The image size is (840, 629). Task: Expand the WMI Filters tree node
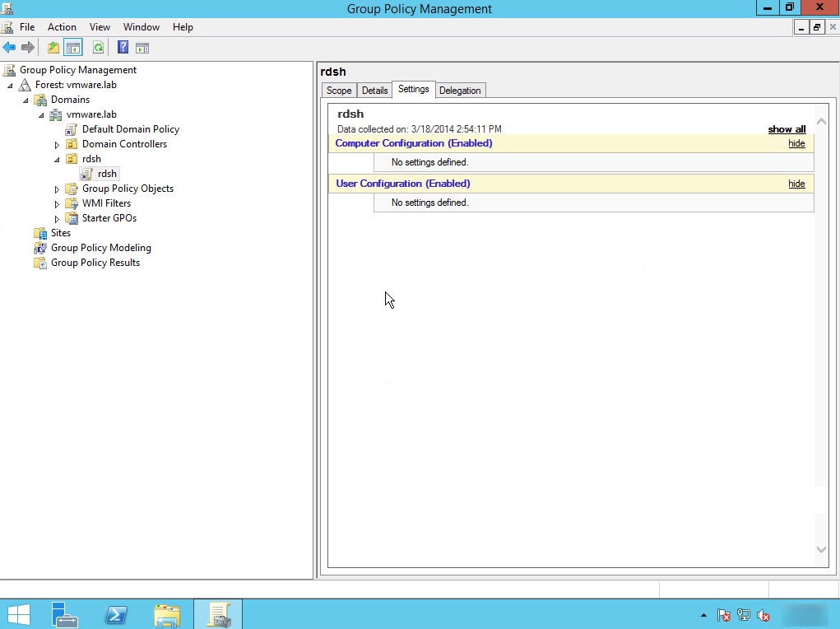click(56, 203)
